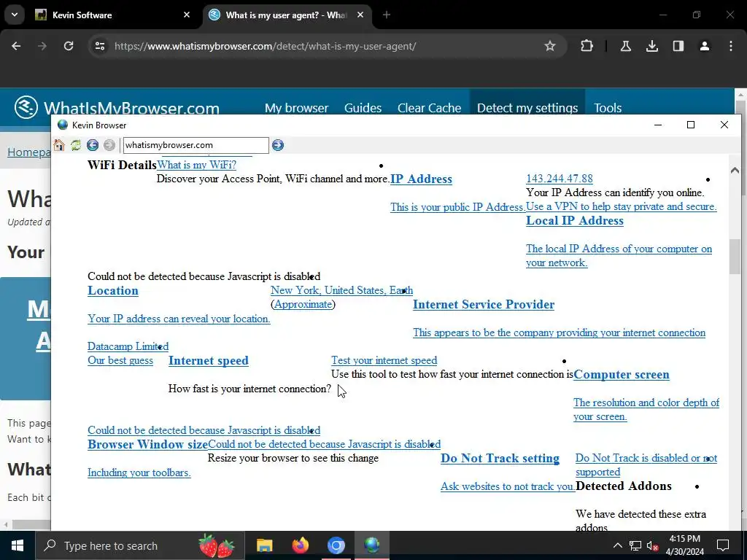The image size is (747, 560).
Task: Open the IP Address heading link
Action: tap(421, 179)
